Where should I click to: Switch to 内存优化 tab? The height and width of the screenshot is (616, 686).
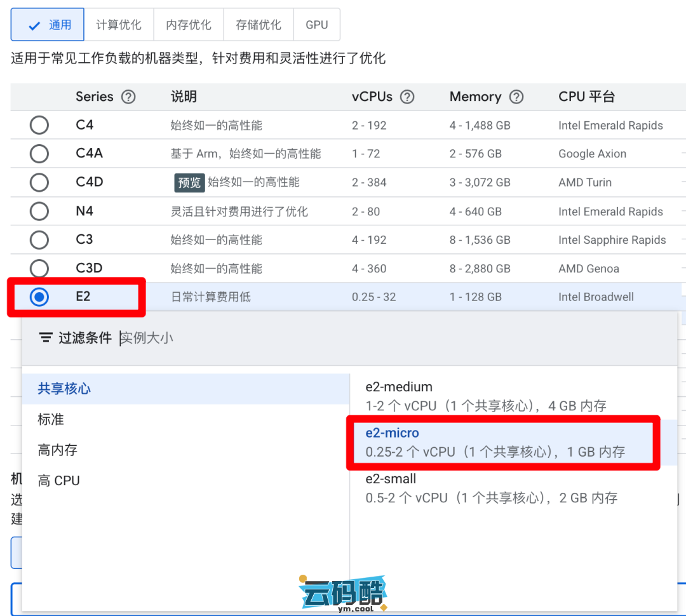(x=189, y=25)
